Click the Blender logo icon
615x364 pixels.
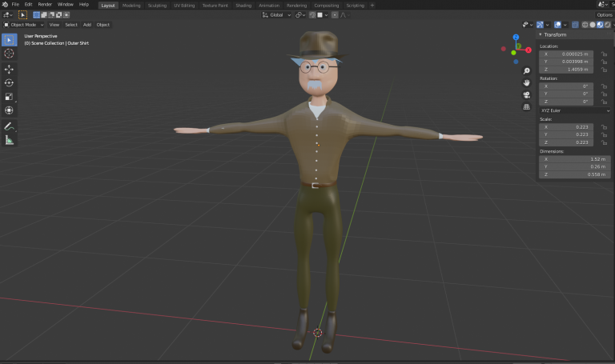coord(5,4)
